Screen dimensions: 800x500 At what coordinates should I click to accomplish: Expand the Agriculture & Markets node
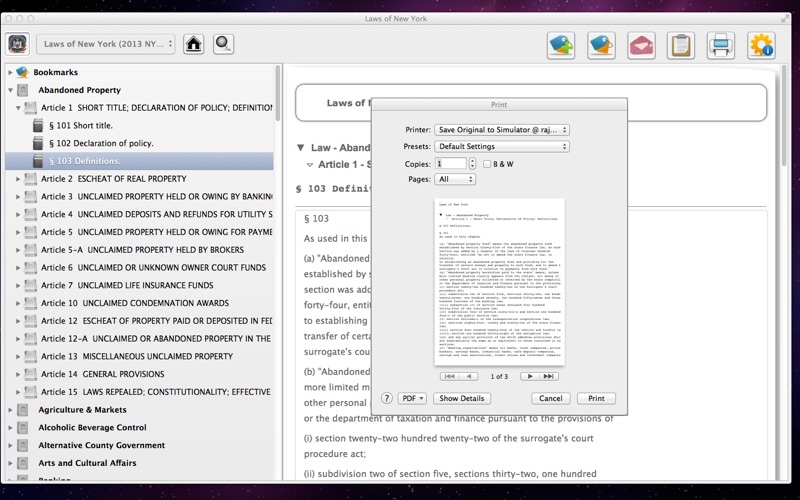(x=10, y=410)
